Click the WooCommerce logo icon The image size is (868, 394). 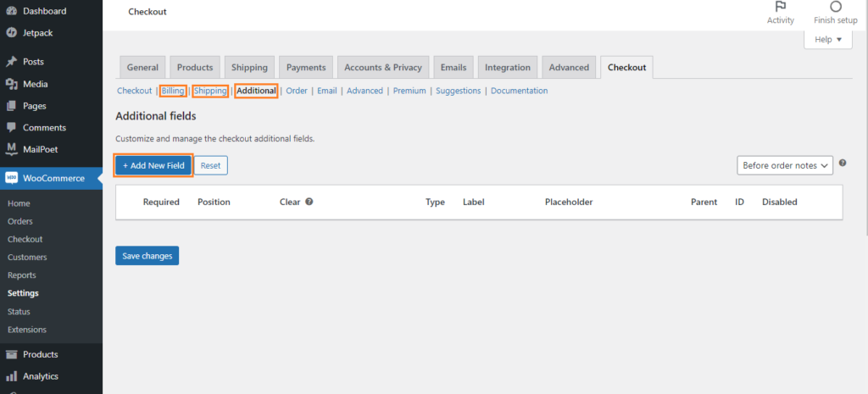coord(11,178)
